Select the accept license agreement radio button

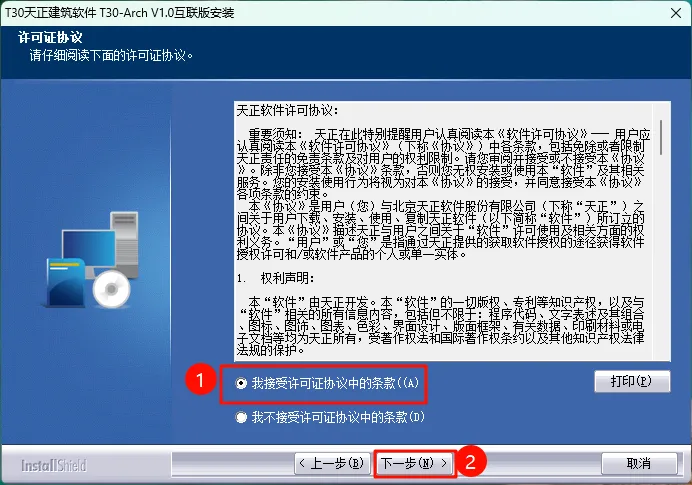(241, 383)
